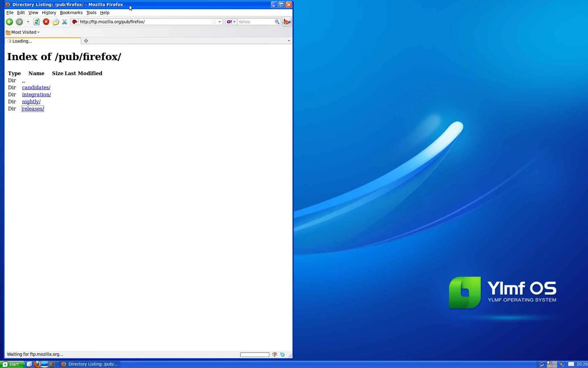Stop loading with the red X

click(x=46, y=22)
